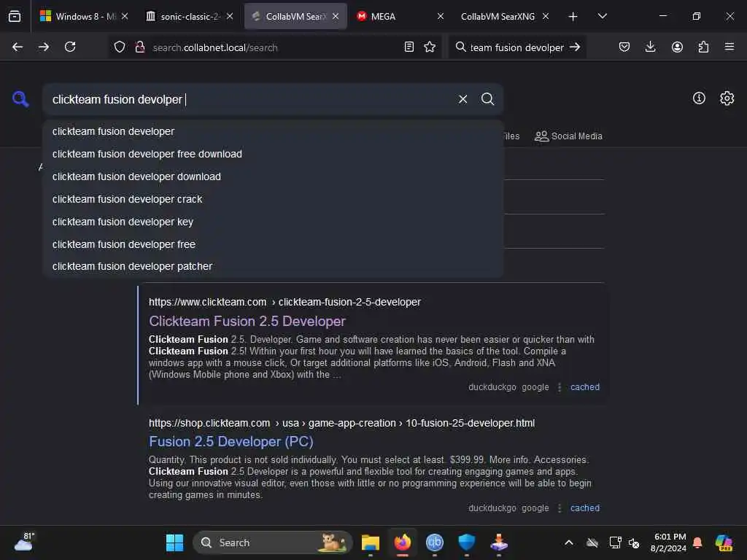This screenshot has width=747, height=560.
Task: Click the Firefox toolbar search box
Action: [x=517, y=47]
